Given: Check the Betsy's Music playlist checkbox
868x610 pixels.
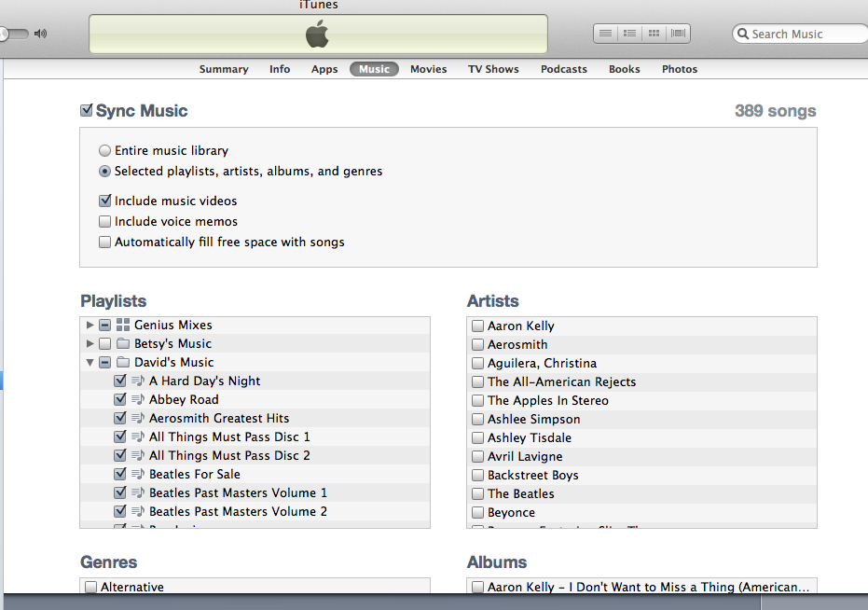Looking at the screenshot, I should 104,343.
